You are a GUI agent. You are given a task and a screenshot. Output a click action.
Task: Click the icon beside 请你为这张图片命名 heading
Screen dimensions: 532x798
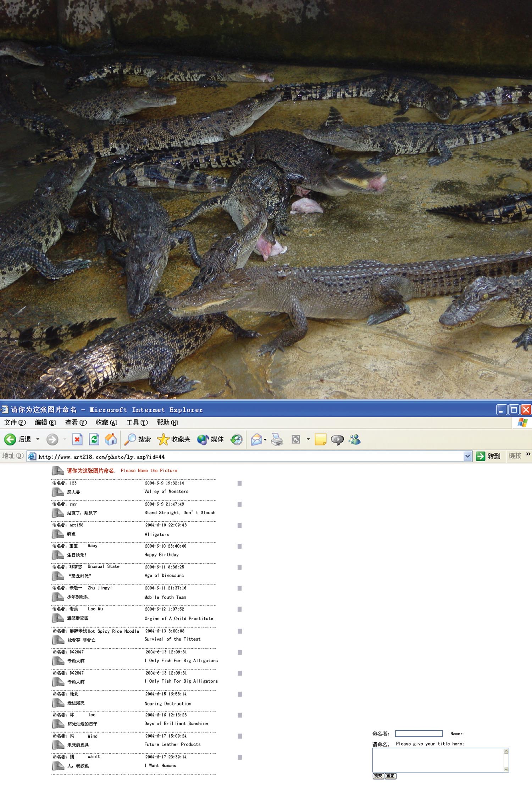[x=58, y=471]
